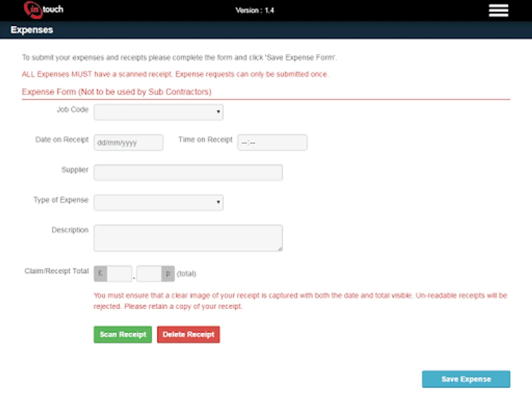The image size is (532, 399).
Task: Click the 'Supplier' label
Action: (75, 170)
